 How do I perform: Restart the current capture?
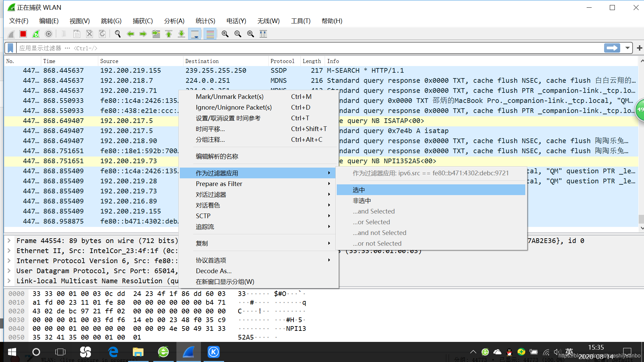36,34
